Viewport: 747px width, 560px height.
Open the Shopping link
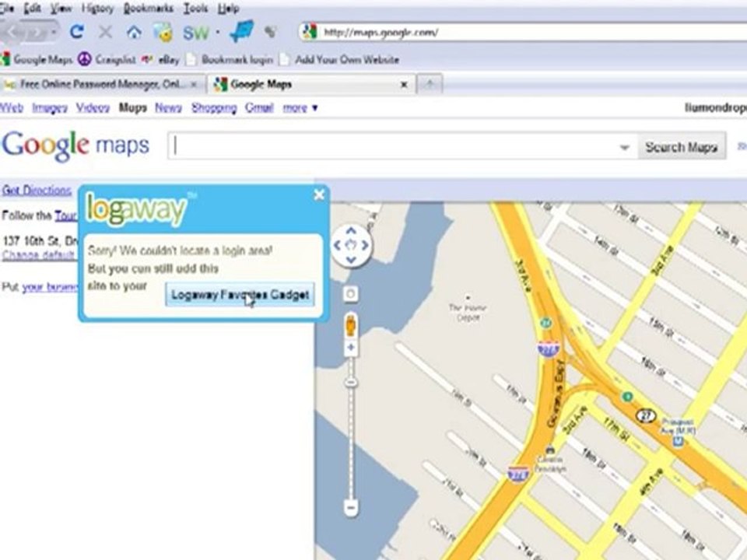(214, 108)
